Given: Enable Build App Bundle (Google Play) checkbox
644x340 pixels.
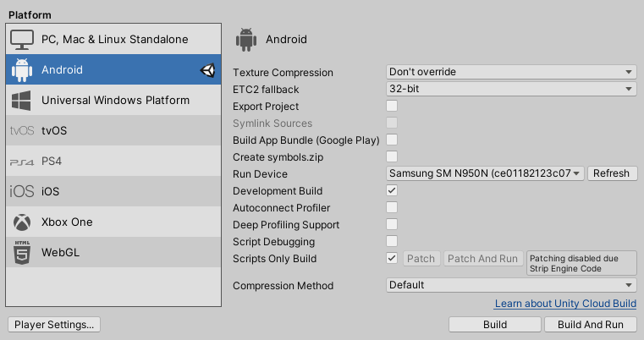Looking at the screenshot, I should (x=392, y=140).
